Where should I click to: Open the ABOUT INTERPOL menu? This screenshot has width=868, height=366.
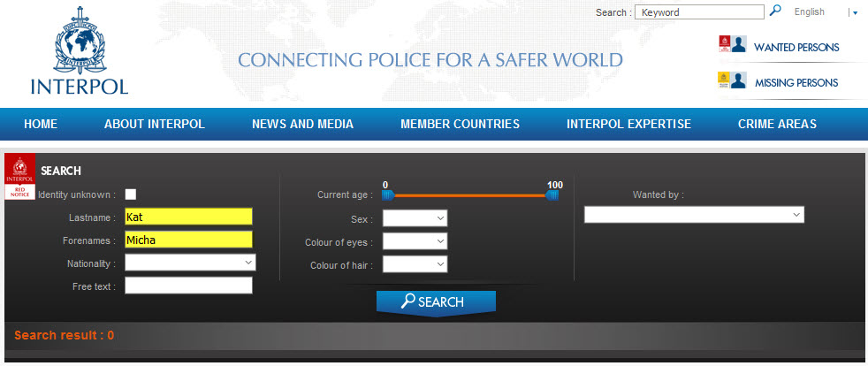click(x=155, y=124)
